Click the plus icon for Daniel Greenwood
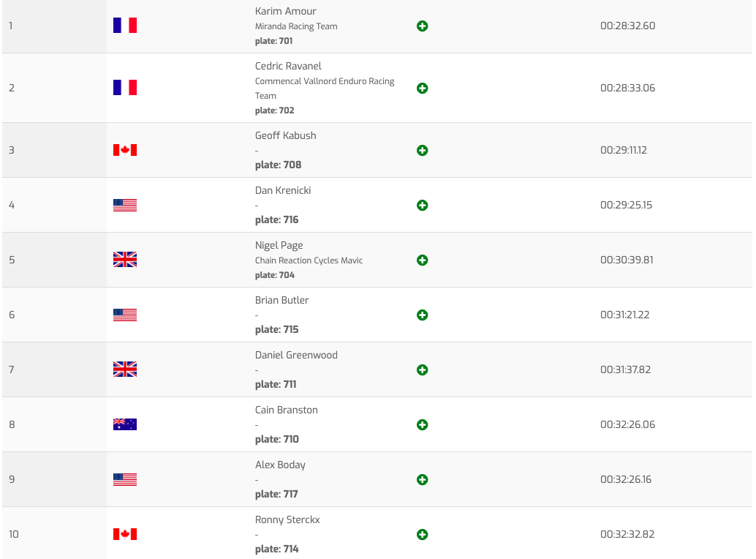Viewport: 756px width, 559px height. click(x=422, y=370)
